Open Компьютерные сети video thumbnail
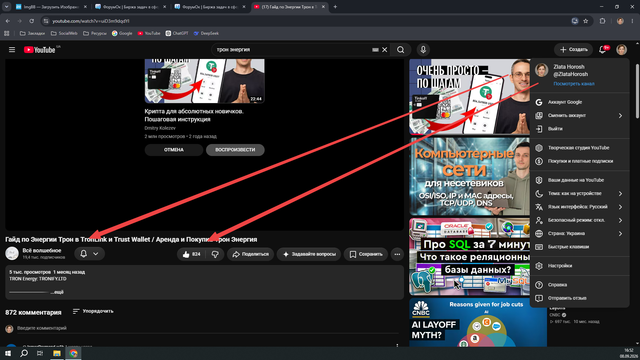Image resolution: width=640 pixels, height=360 pixels. pyautogui.click(x=469, y=176)
